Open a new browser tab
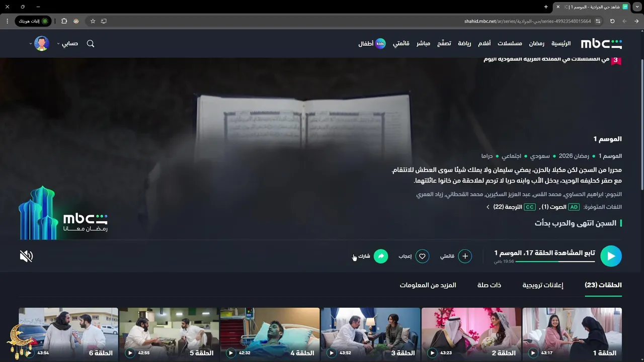Viewport: 644px width, 362px height. (x=546, y=7)
